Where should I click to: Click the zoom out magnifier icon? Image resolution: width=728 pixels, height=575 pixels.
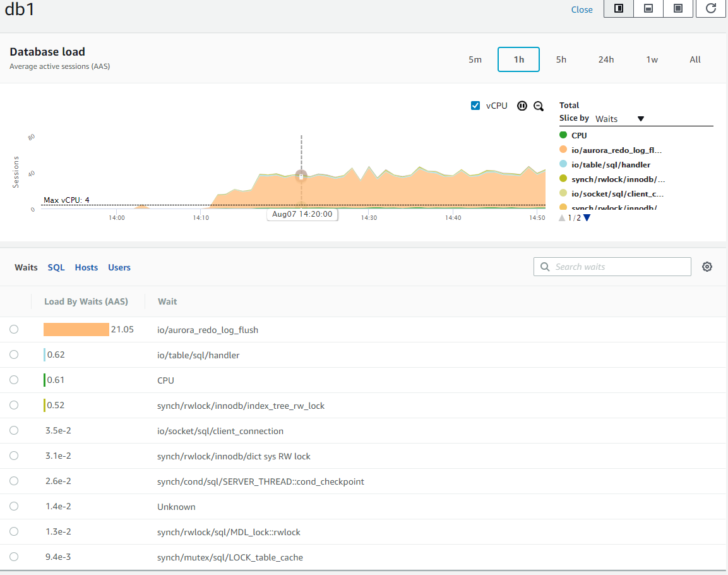coord(539,106)
